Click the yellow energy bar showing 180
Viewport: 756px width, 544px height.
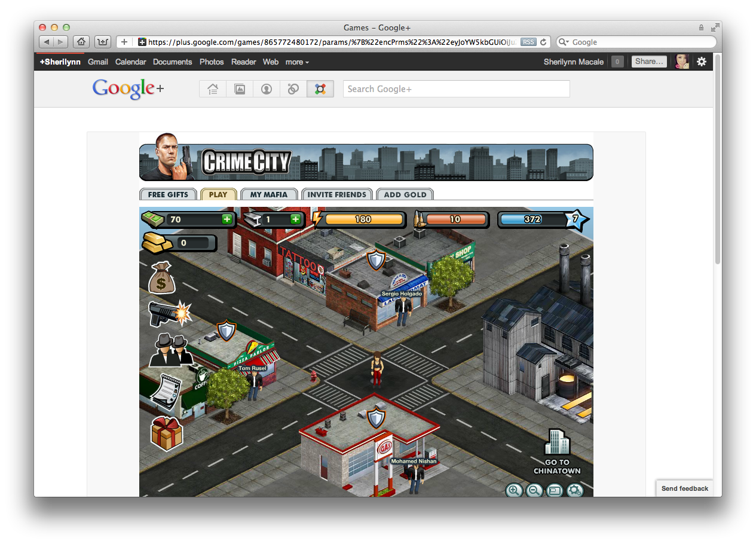[363, 219]
